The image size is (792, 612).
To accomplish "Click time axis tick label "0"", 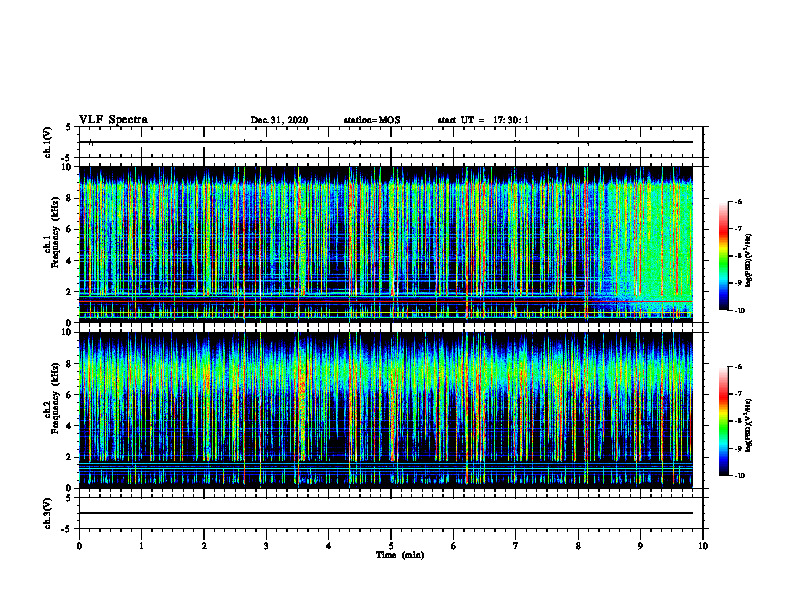I will coord(79,546).
